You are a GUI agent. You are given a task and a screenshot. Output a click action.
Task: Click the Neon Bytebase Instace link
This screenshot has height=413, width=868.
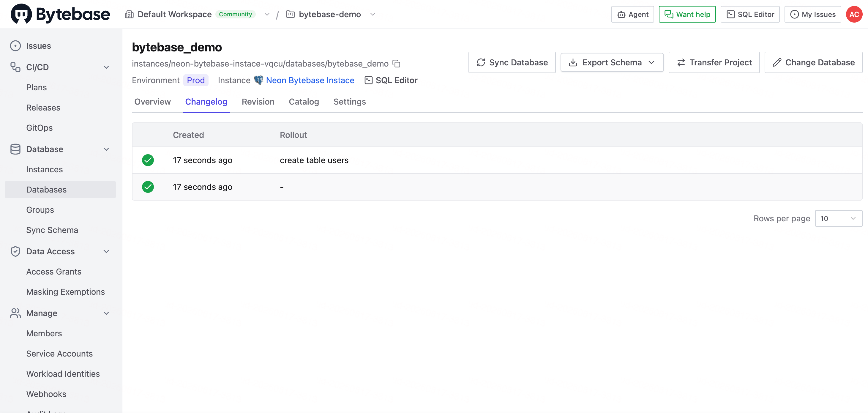(x=310, y=80)
